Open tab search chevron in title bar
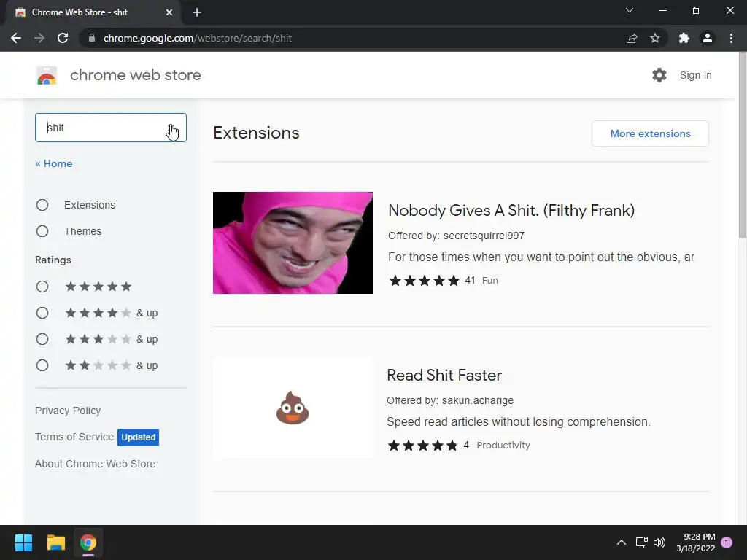Viewport: 747px width, 560px height. (630, 10)
